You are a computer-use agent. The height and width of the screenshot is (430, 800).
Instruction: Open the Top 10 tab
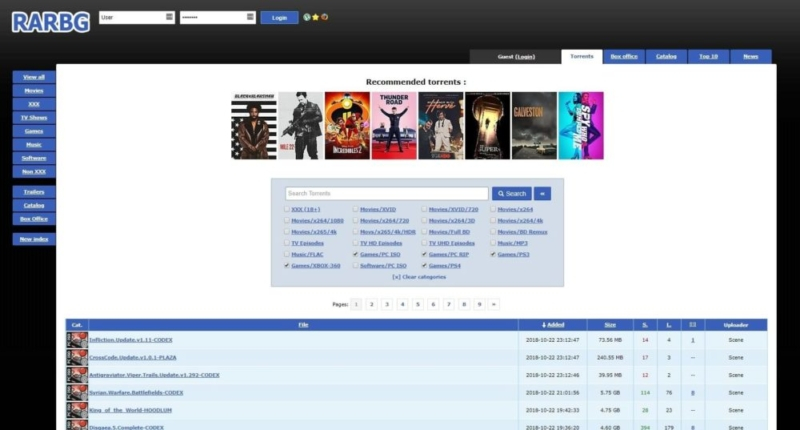pyautogui.click(x=708, y=57)
